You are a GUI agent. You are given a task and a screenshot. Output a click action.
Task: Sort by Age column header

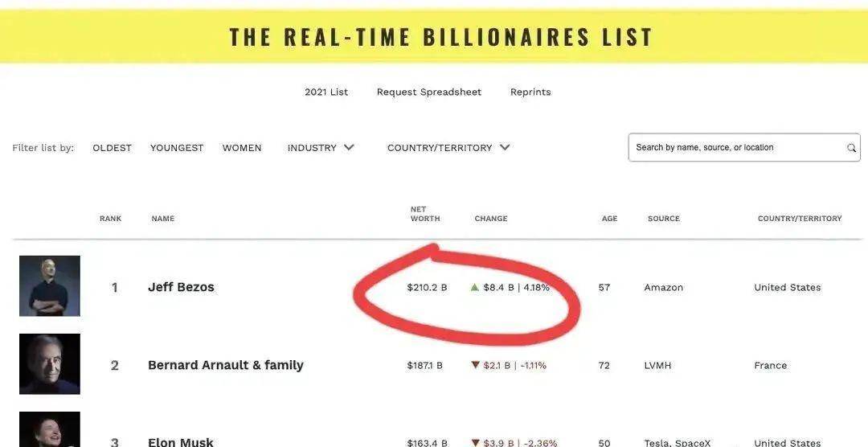coord(609,219)
